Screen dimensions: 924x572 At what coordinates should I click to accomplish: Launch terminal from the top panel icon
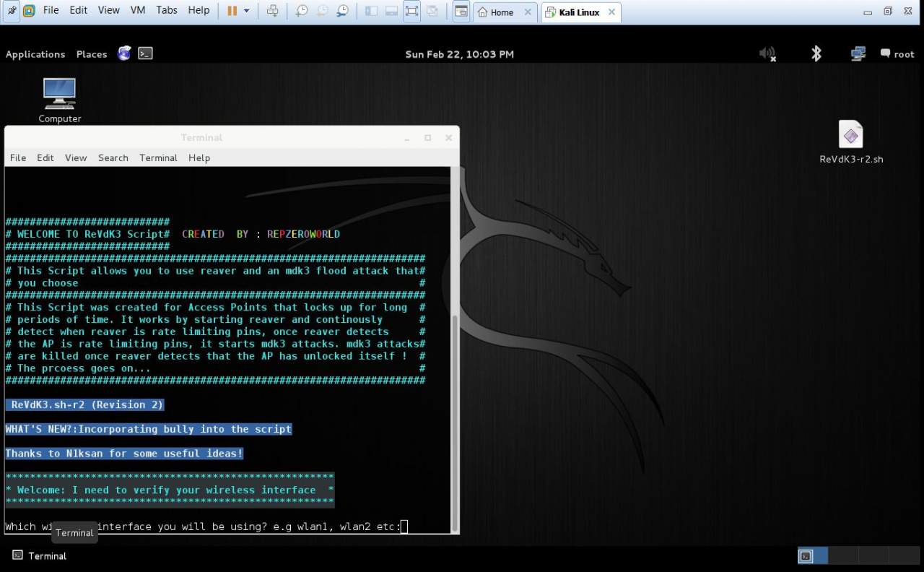pos(145,53)
